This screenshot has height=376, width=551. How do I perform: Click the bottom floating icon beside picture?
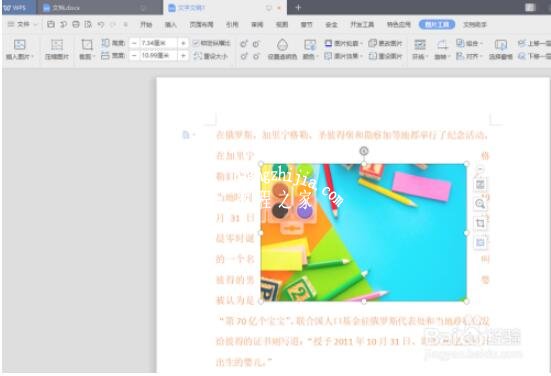coord(480,242)
